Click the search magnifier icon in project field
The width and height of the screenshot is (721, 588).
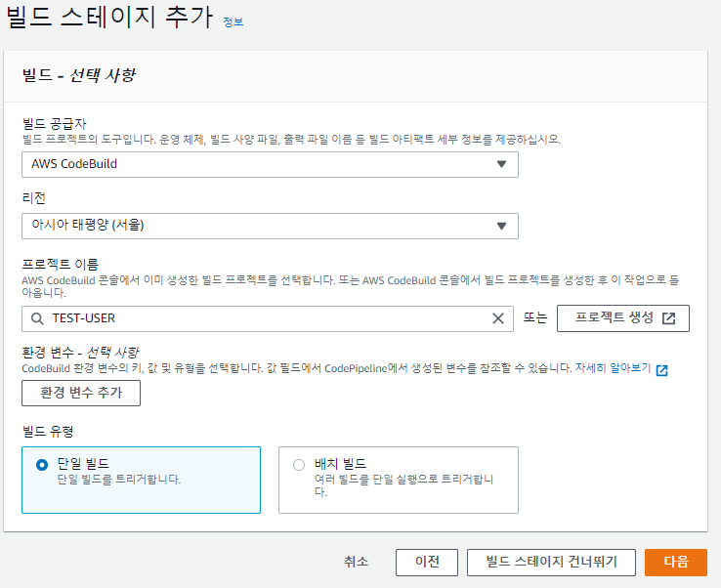point(37,318)
